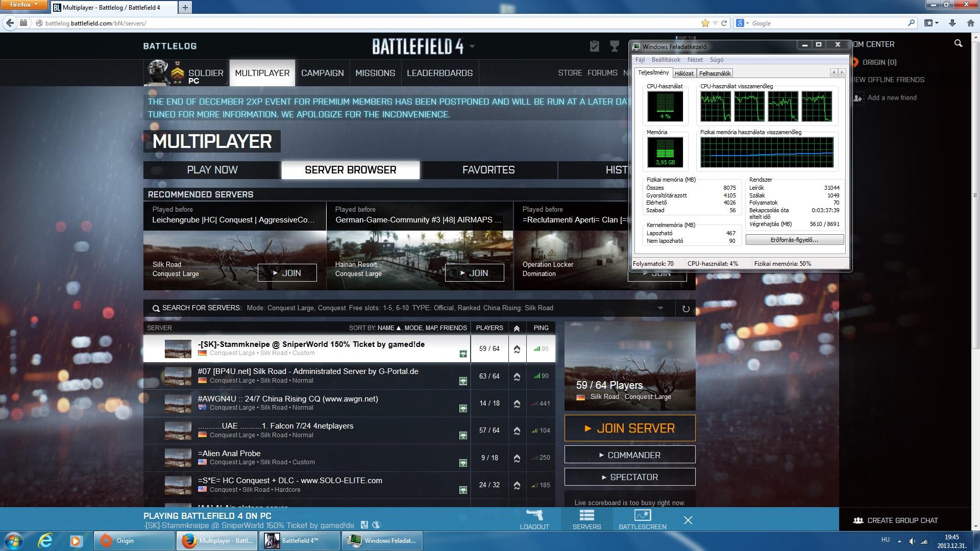Open the assignments clipboard icon in Battlelog header
Viewport: 980px width, 551px height.
[594, 46]
